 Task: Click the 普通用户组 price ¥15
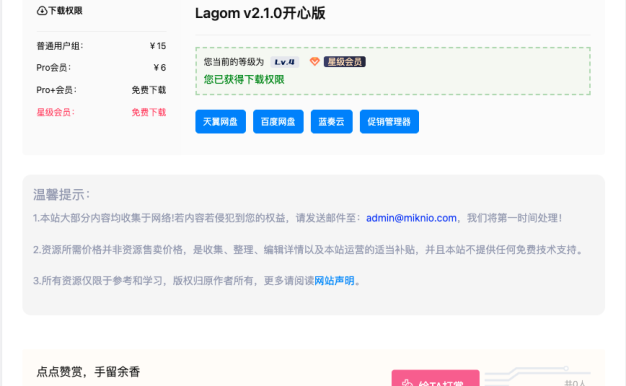(x=158, y=46)
